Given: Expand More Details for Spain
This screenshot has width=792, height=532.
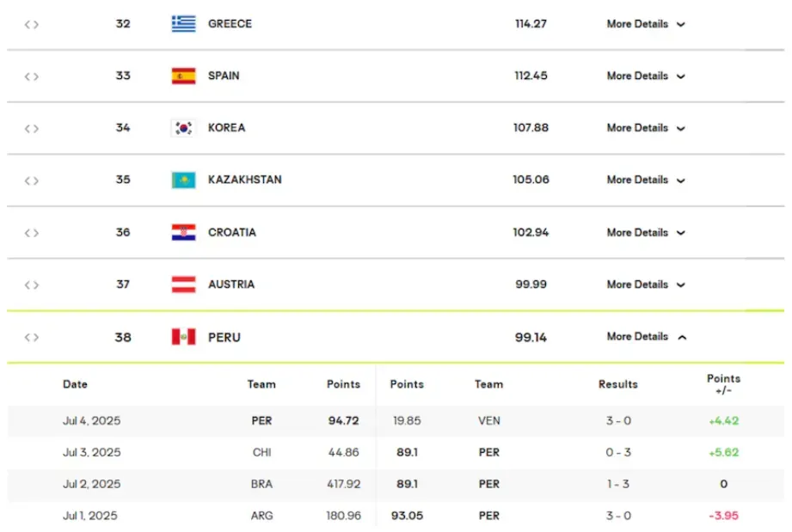Looking at the screenshot, I should pyautogui.click(x=645, y=76).
